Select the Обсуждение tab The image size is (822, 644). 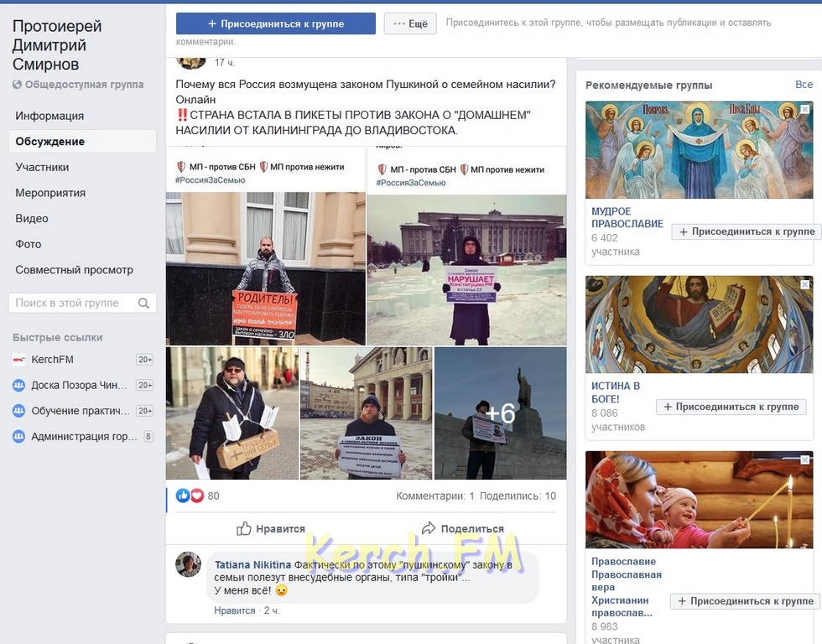[82, 142]
